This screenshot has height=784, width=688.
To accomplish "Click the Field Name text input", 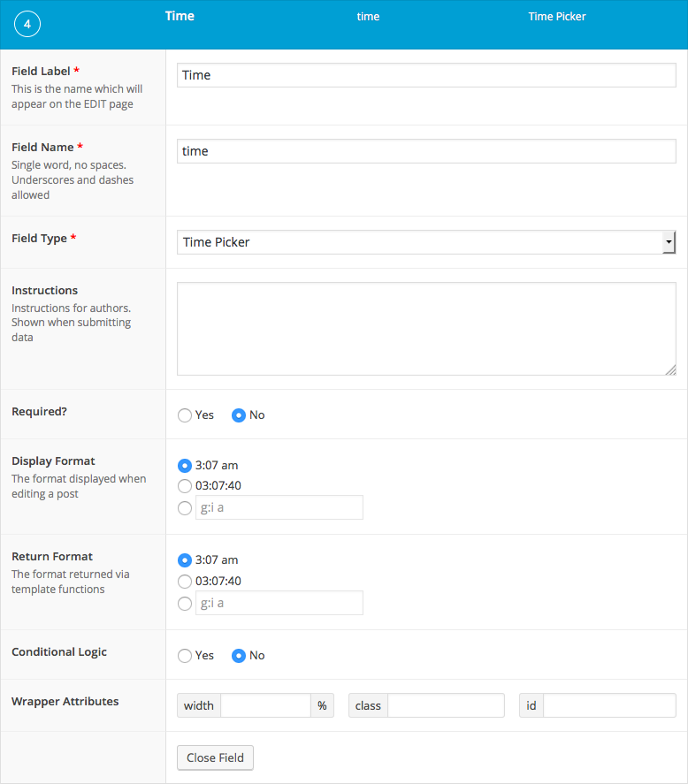I will [426, 151].
